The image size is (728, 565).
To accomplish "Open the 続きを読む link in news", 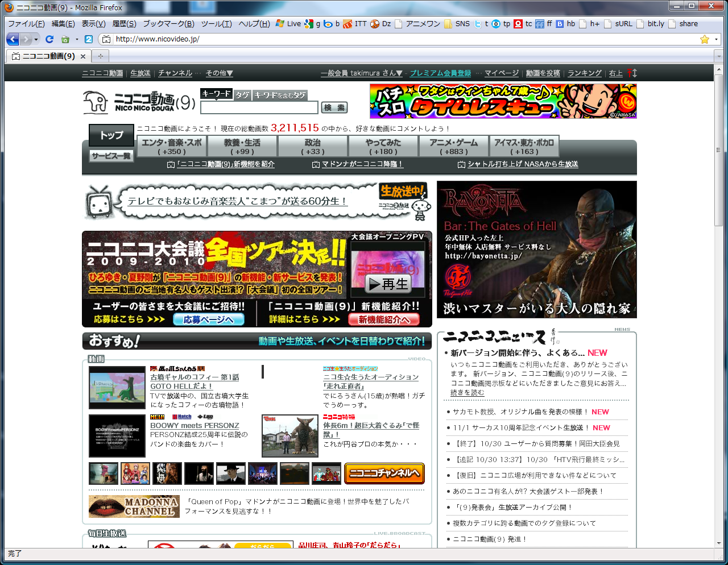I will point(468,393).
